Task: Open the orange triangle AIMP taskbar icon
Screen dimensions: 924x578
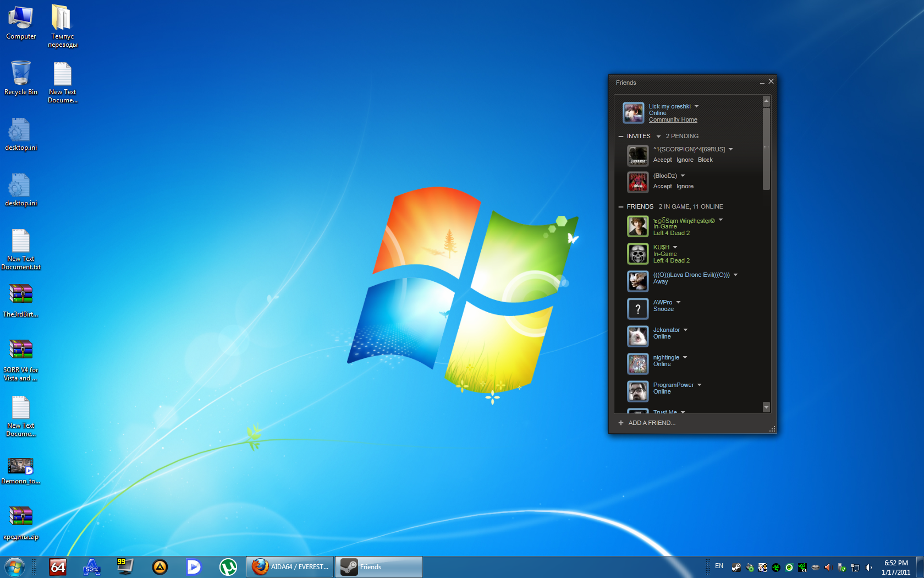Action: click(x=159, y=567)
